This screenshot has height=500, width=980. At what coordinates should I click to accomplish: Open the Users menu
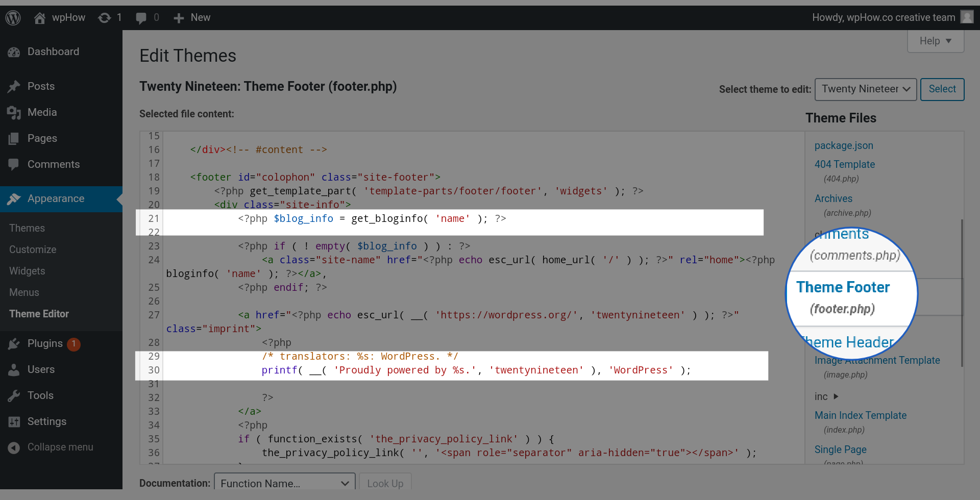41,369
